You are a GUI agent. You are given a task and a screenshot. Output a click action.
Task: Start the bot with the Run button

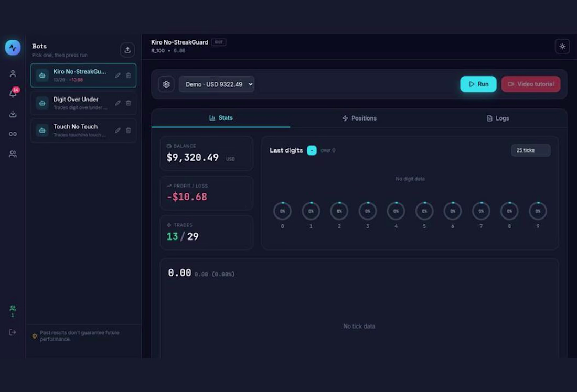[478, 84]
